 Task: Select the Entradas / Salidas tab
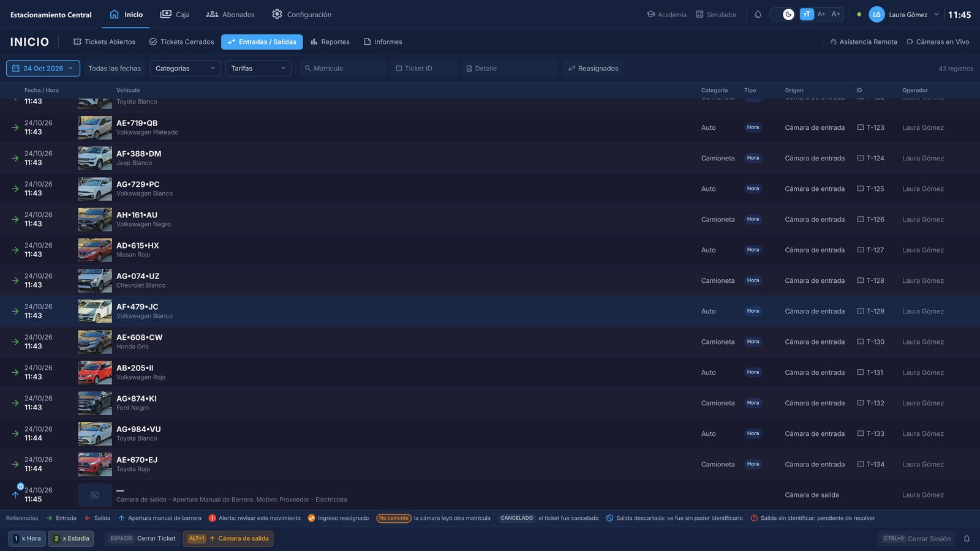point(262,42)
